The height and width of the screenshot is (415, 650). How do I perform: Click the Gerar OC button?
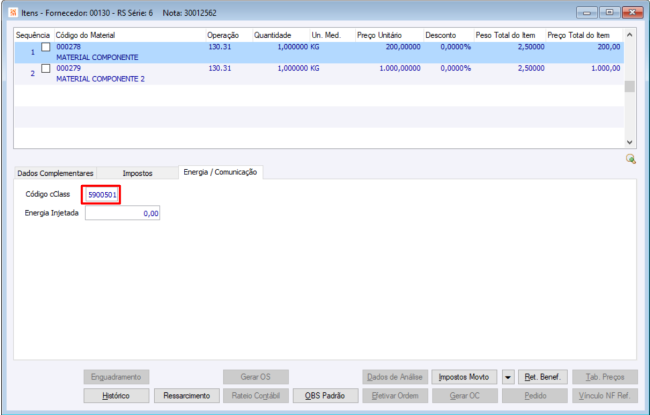click(x=465, y=396)
